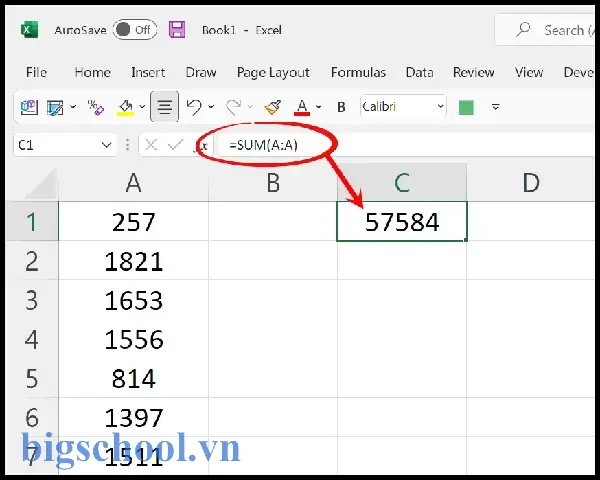Toggle center alignment button

(x=165, y=107)
